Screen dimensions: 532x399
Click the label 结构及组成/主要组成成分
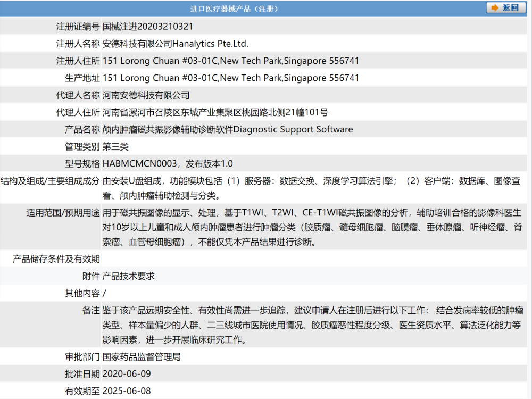[50, 181]
